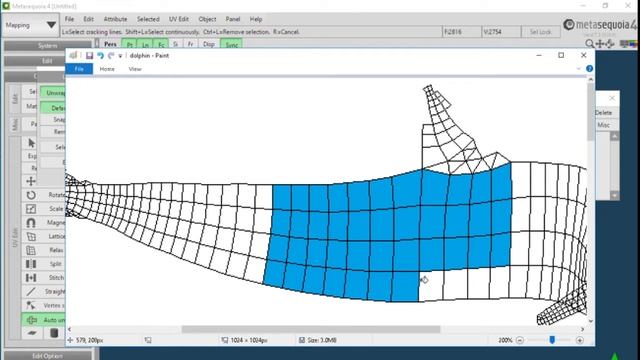Click the flat plane icon in Metasequoia

click(x=32, y=333)
